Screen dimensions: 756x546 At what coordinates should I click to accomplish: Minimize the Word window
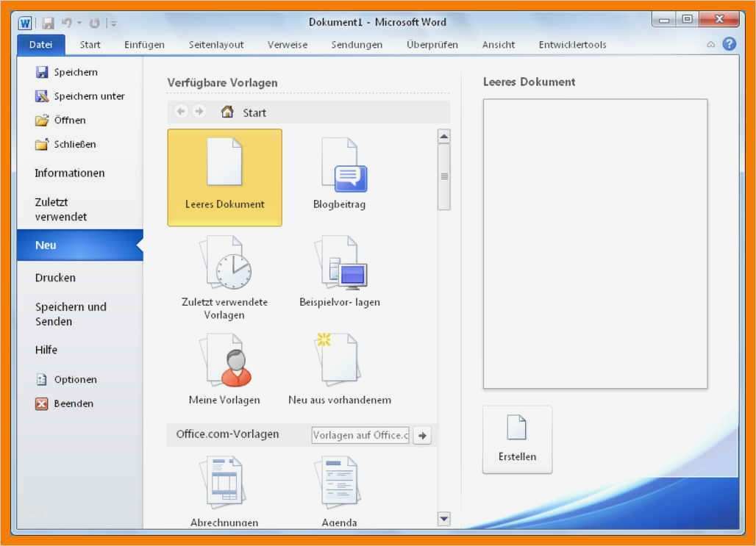(x=664, y=20)
